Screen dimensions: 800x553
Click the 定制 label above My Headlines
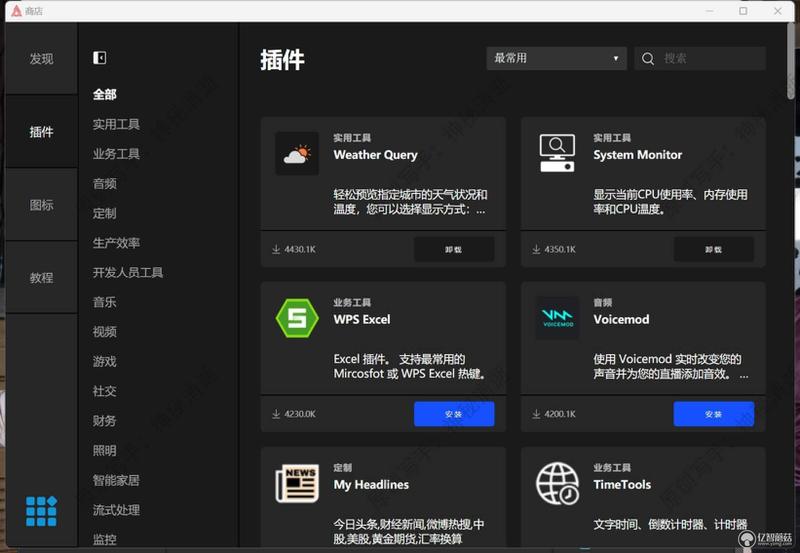coord(343,467)
